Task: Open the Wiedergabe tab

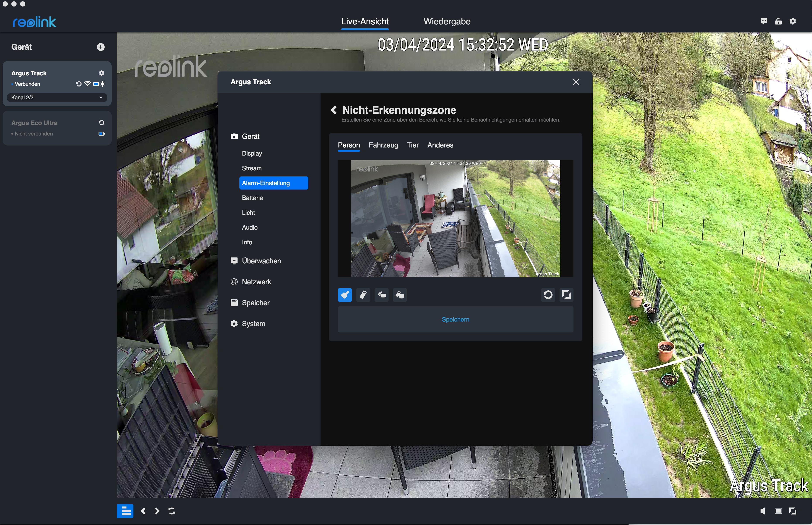Action: [447, 22]
